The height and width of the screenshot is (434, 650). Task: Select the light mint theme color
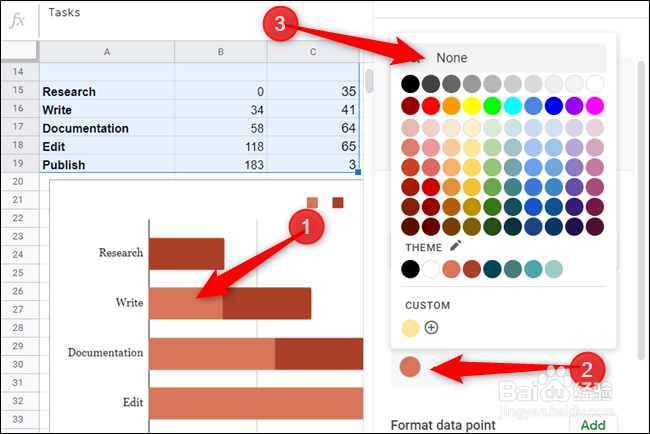pyautogui.click(x=554, y=269)
